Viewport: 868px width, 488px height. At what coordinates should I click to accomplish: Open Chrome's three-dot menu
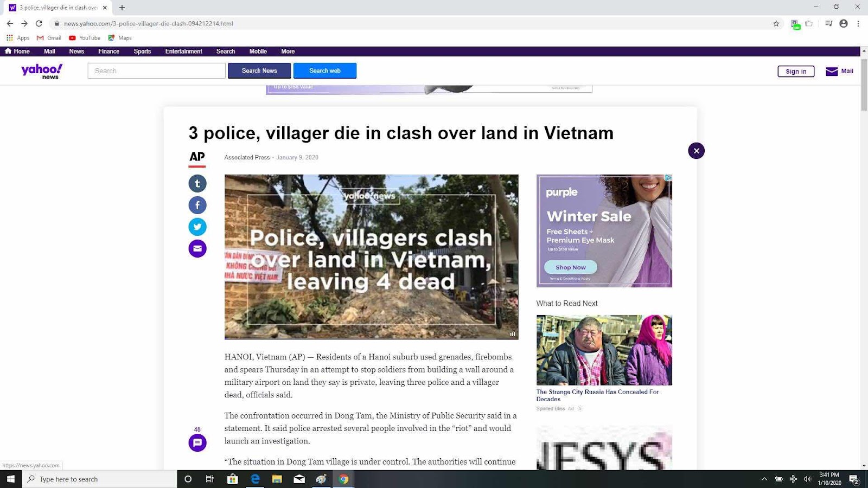(858, 23)
